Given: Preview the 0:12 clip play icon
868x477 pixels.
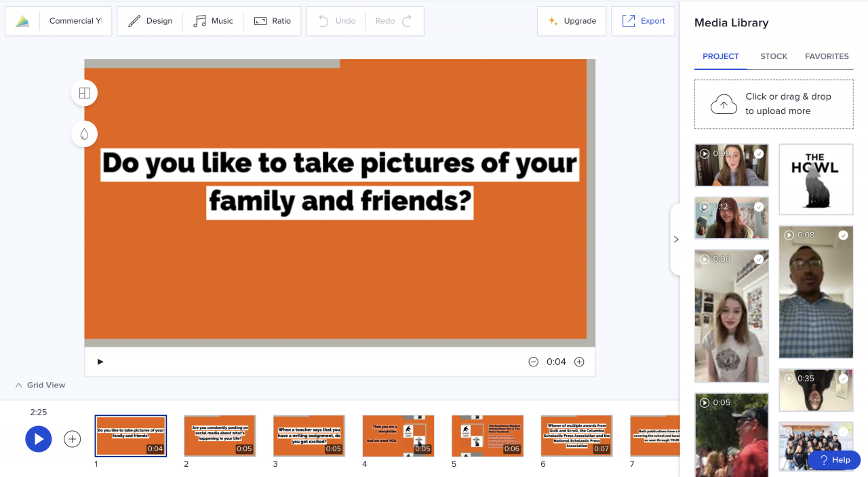Looking at the screenshot, I should coord(705,207).
